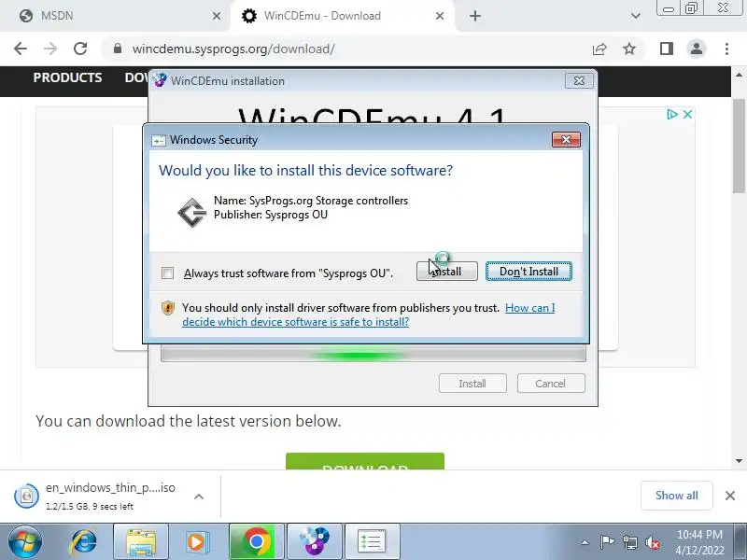Click the Sysprogs publisher logo icon

tap(192, 213)
